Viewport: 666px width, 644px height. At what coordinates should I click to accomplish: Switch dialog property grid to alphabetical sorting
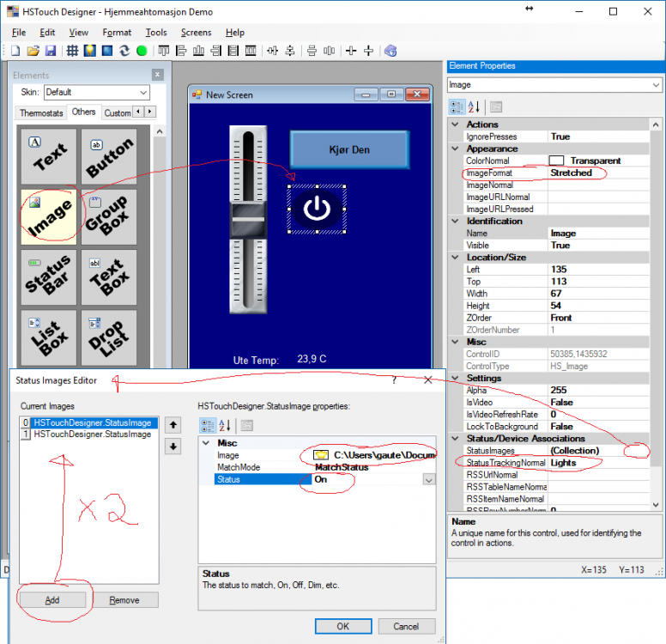[x=226, y=425]
